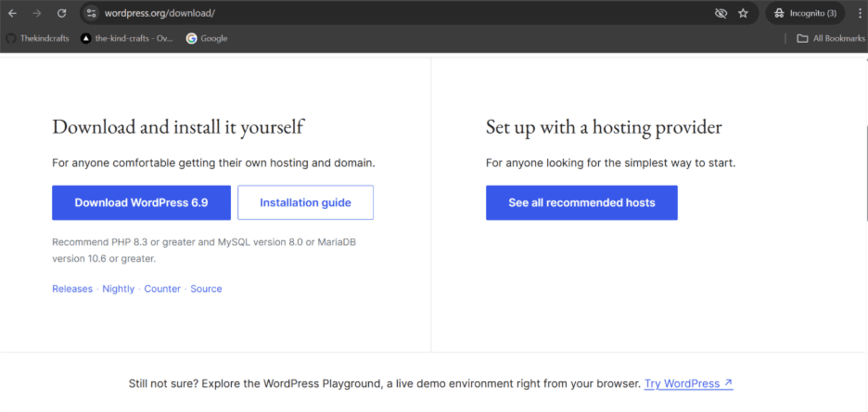Click Download WordPress 6.9 button
The height and width of the screenshot is (412, 868).
[x=141, y=202]
